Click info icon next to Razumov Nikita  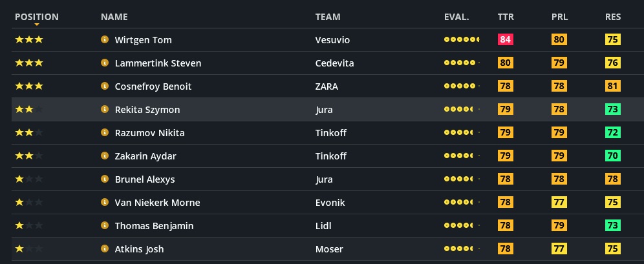point(104,133)
